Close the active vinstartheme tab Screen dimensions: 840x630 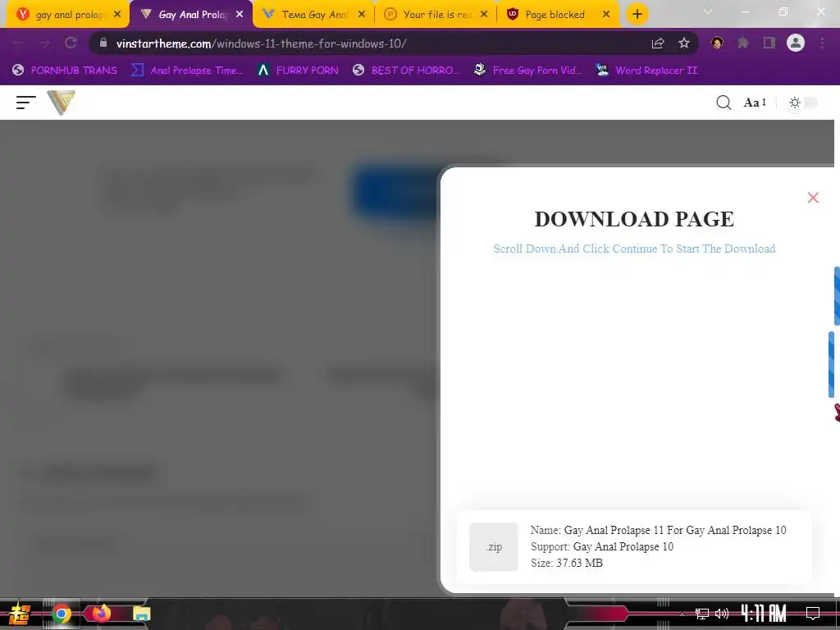click(x=240, y=15)
